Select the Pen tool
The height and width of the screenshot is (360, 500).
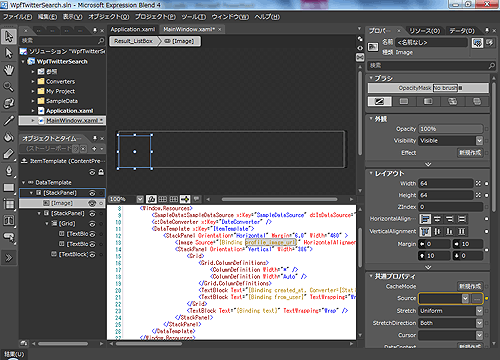(x=9, y=171)
